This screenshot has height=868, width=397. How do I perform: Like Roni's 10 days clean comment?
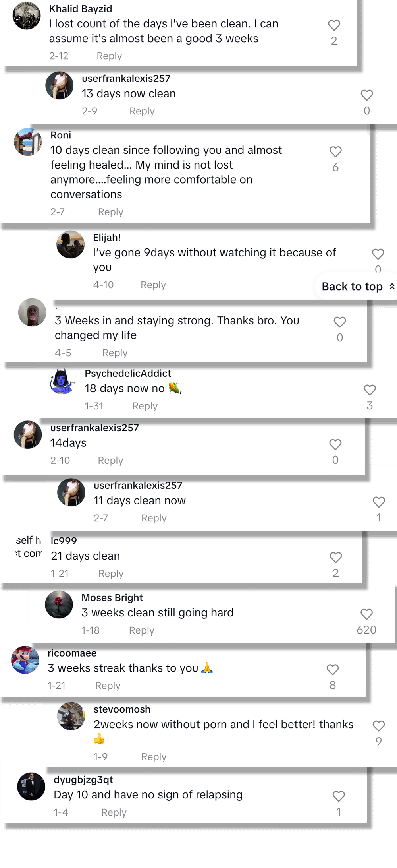coord(335,152)
